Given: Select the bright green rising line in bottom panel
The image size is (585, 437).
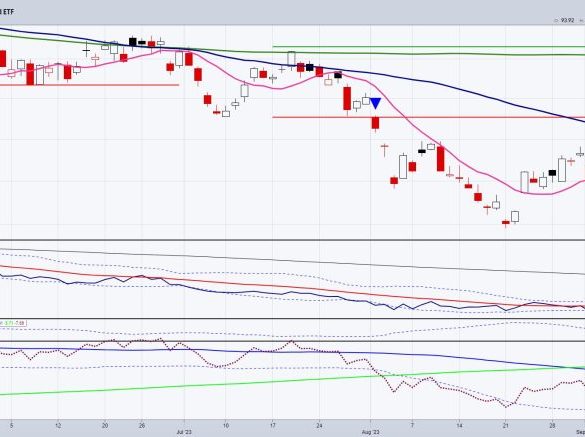Looking at the screenshot, I should coord(292,380).
